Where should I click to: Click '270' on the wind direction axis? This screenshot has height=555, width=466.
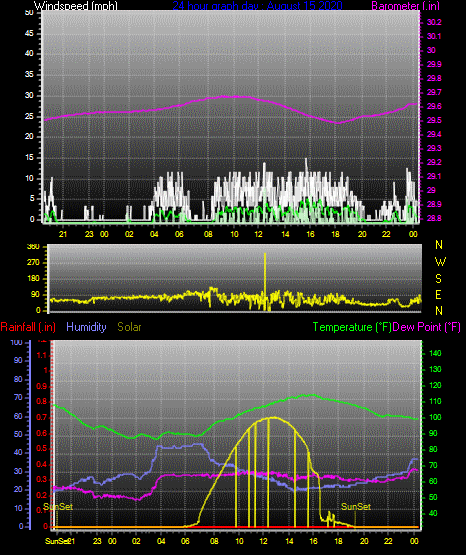coord(34,263)
